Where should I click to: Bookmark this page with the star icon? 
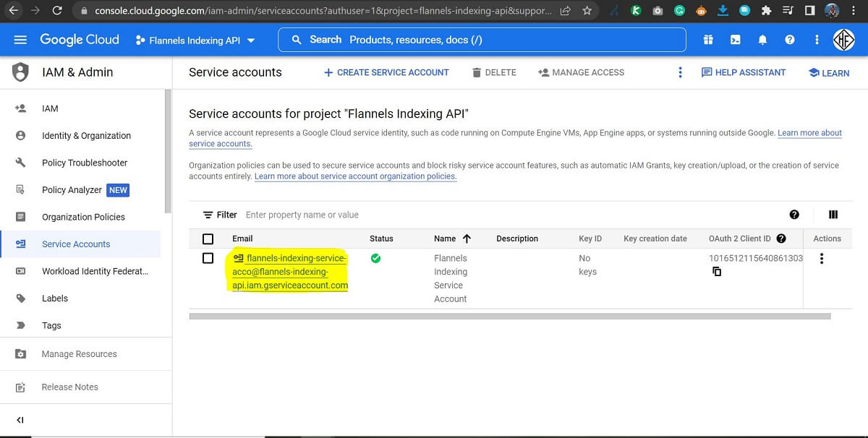pyautogui.click(x=587, y=11)
